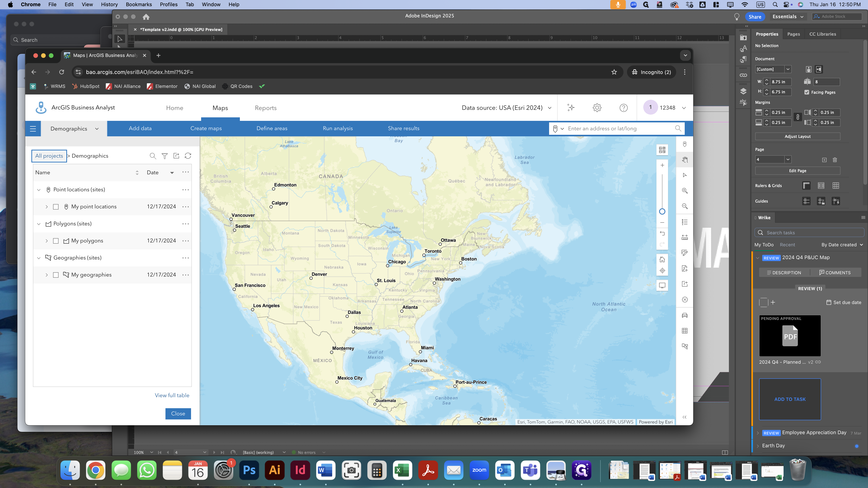Open the map grid table icon
Screen dimensions: 868x488
click(685, 331)
